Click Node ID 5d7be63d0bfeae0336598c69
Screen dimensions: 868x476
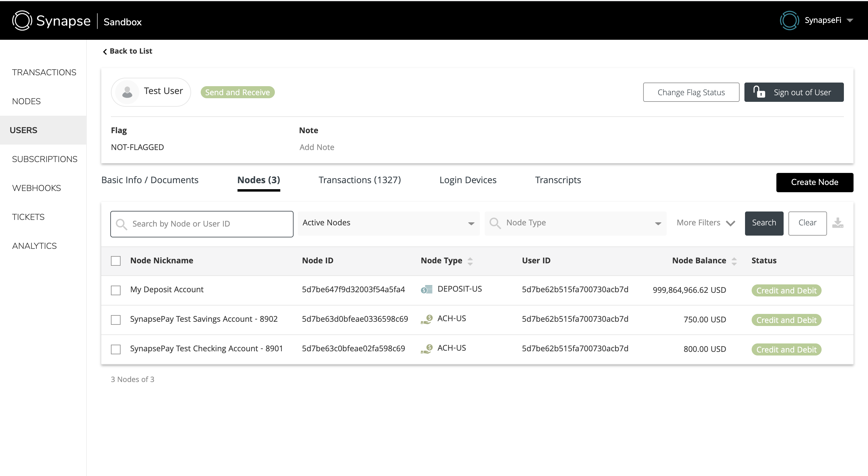coord(355,319)
